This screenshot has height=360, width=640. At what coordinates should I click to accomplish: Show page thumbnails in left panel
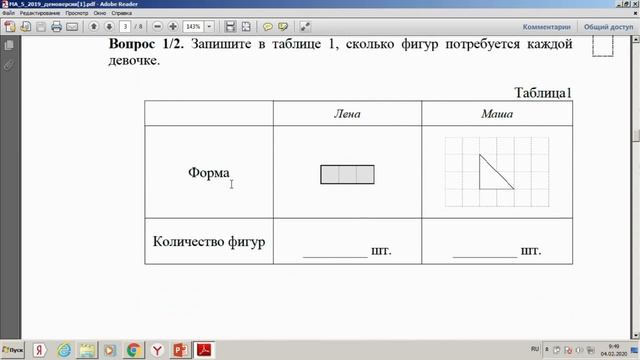click(x=9, y=45)
